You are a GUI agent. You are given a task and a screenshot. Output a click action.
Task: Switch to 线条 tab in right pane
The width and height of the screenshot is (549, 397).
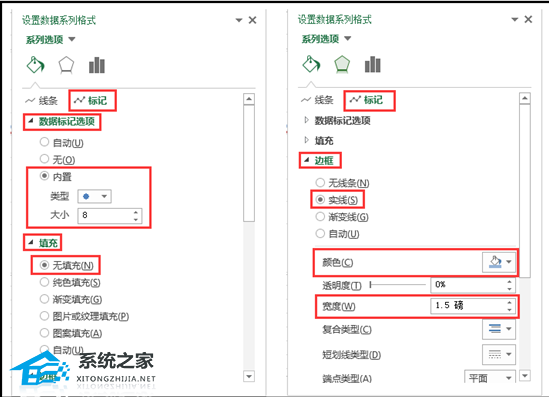pyautogui.click(x=317, y=100)
